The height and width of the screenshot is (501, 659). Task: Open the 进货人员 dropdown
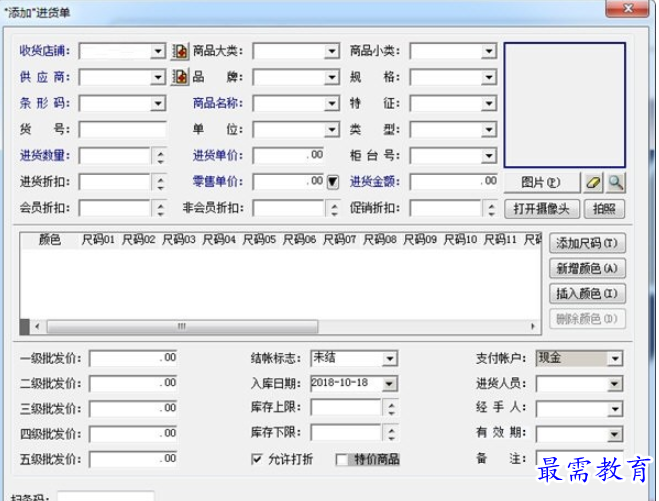(614, 384)
